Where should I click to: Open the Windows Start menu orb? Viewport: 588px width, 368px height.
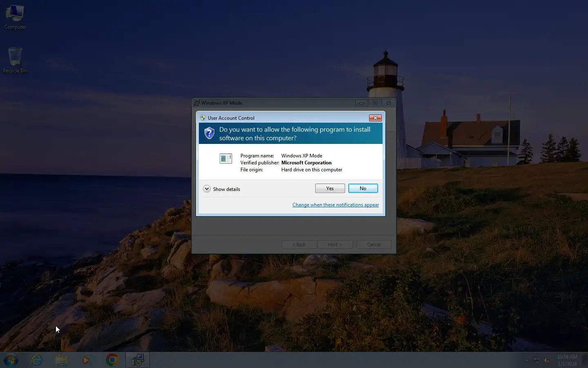click(11, 360)
